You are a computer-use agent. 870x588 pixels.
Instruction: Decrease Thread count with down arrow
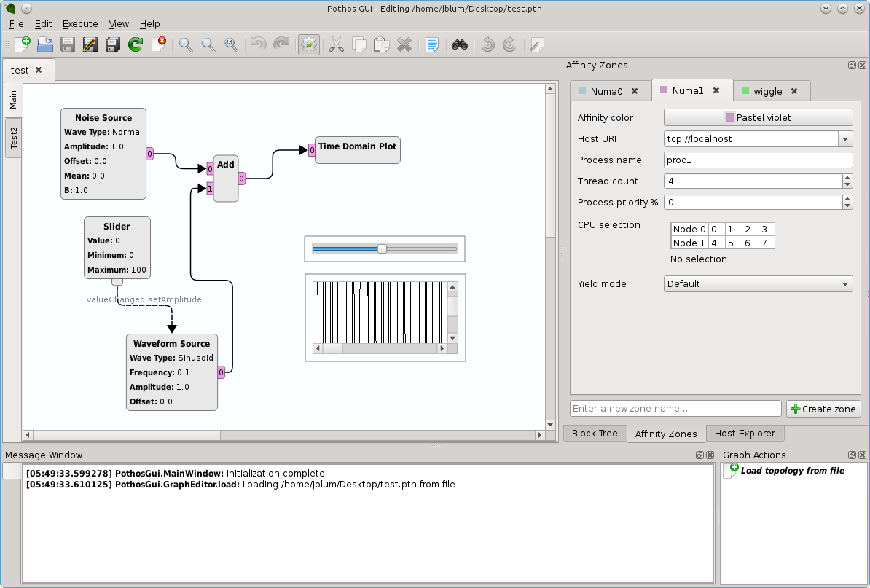pyautogui.click(x=847, y=185)
